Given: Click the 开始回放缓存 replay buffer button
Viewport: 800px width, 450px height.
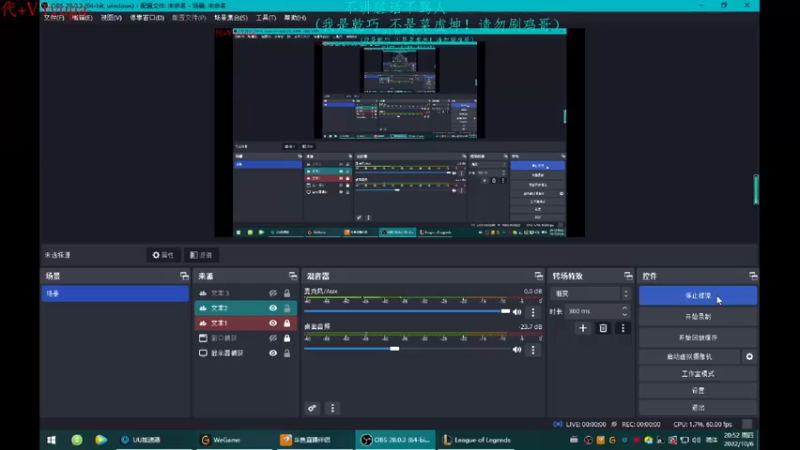Looking at the screenshot, I should pyautogui.click(x=697, y=338).
